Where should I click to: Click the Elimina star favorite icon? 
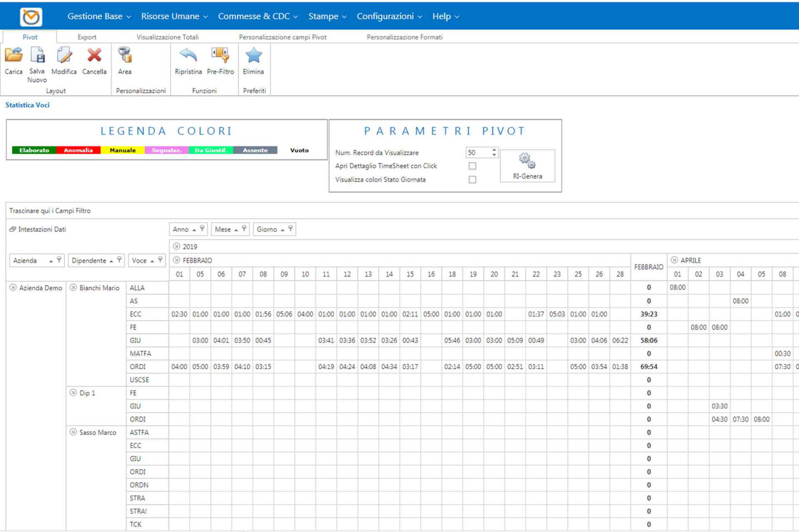tap(253, 55)
